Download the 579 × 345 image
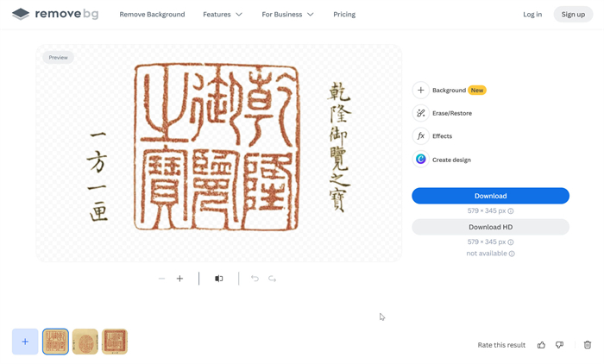 490,196
